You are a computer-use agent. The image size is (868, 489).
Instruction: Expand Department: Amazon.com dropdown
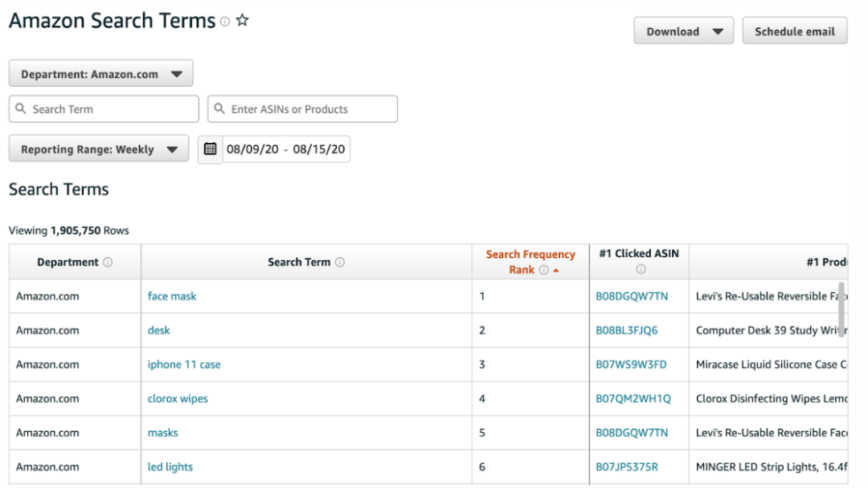(100, 74)
